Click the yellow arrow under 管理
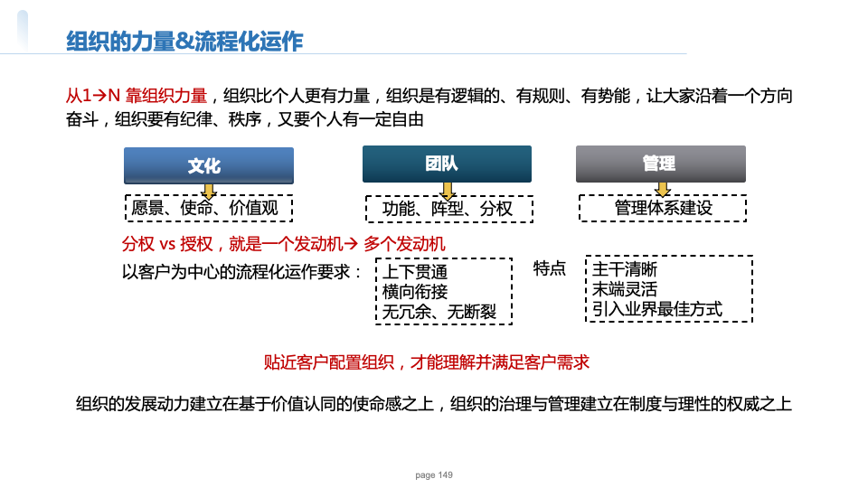Viewport: 868px width, 488px height. point(662,190)
